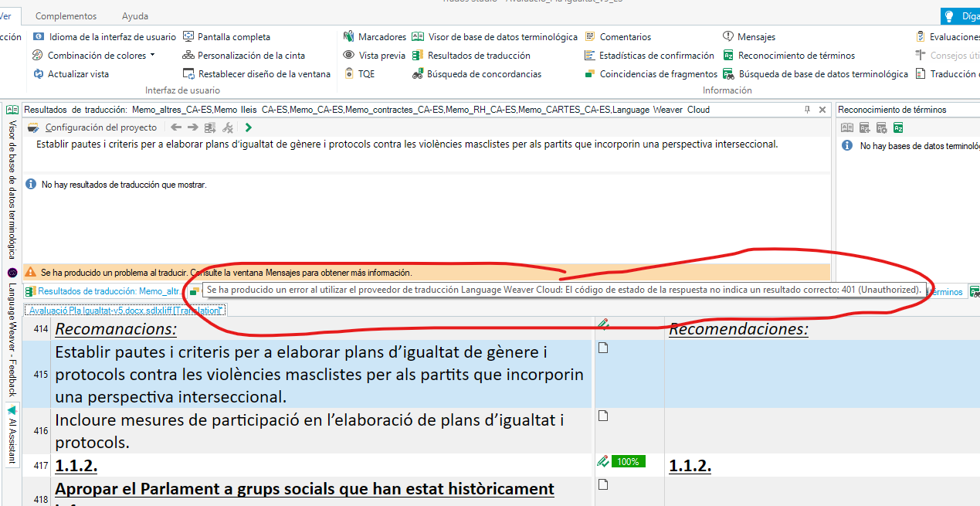Click the status icon of segment 418
The height and width of the screenshot is (506, 980).
[604, 484]
